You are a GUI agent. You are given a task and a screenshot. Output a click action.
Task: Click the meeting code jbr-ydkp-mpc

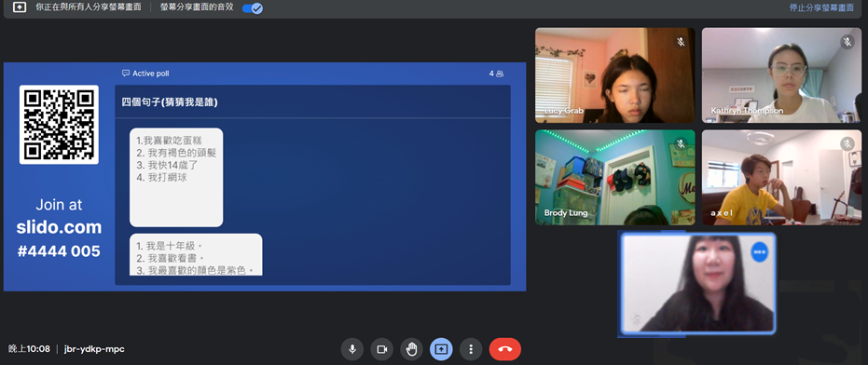[x=94, y=349]
